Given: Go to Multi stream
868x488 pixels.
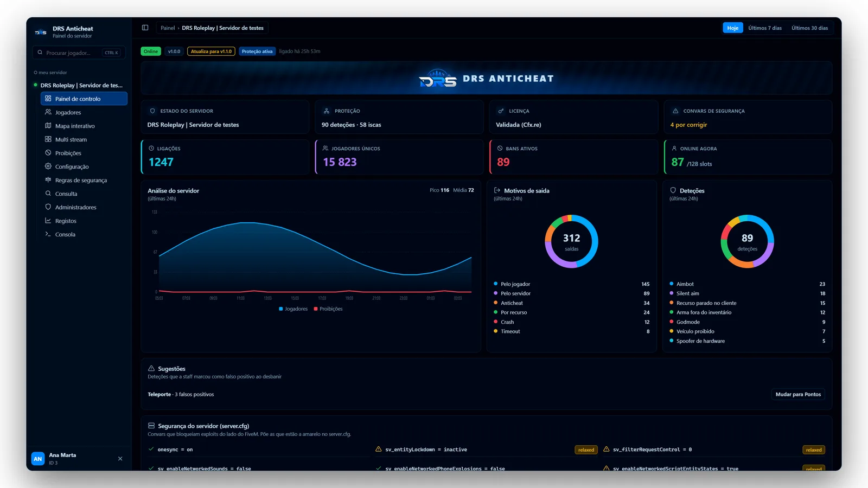Looking at the screenshot, I should coord(84,139).
